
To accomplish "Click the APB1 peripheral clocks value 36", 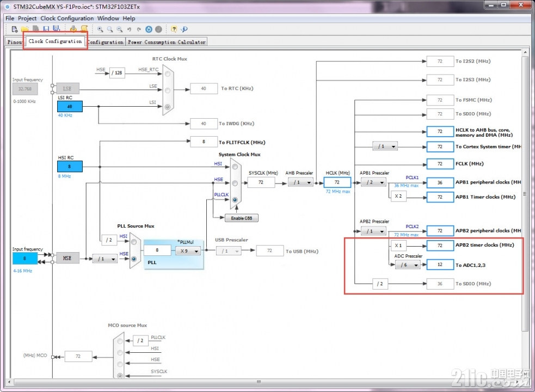I will pos(440,182).
